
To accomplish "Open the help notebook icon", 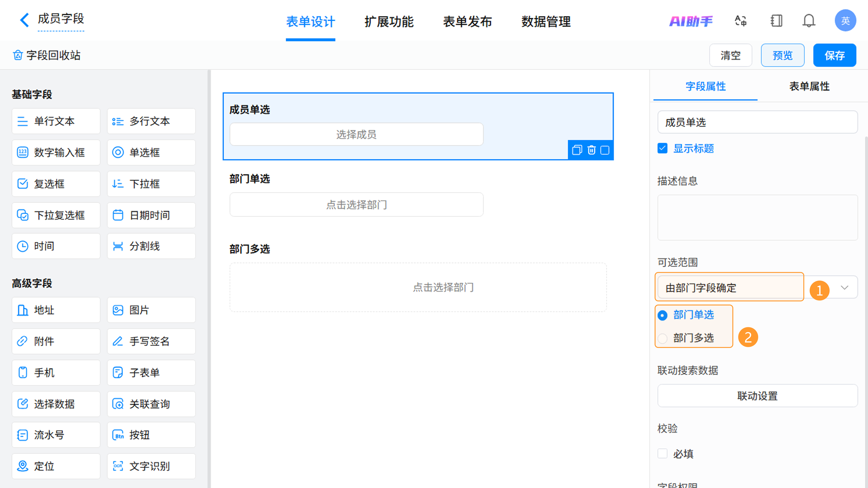I will point(776,21).
